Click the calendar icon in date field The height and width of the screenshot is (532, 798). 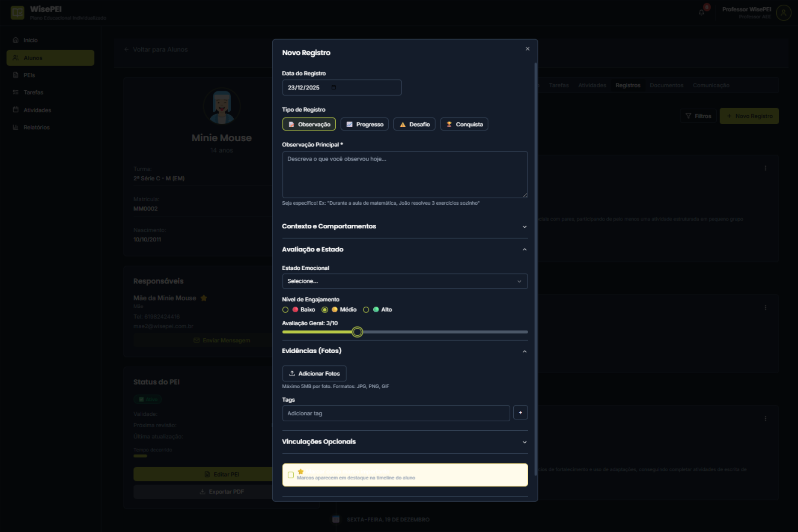[334, 88]
